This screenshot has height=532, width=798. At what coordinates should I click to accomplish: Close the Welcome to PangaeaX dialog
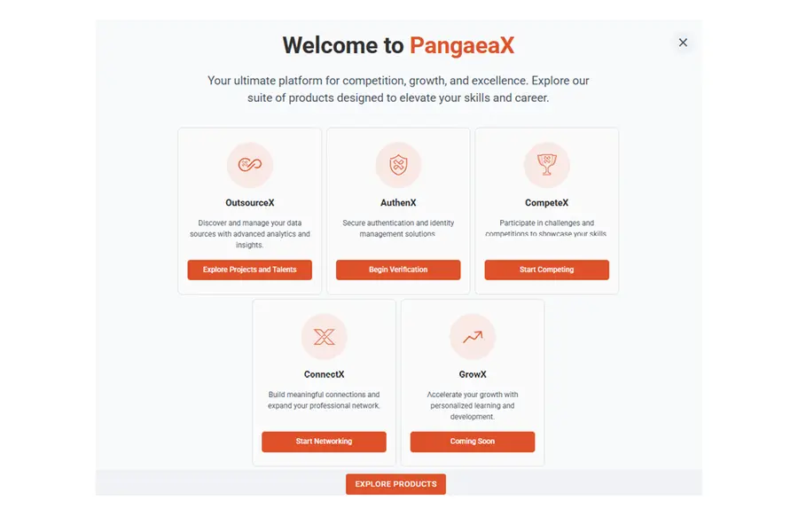click(683, 43)
